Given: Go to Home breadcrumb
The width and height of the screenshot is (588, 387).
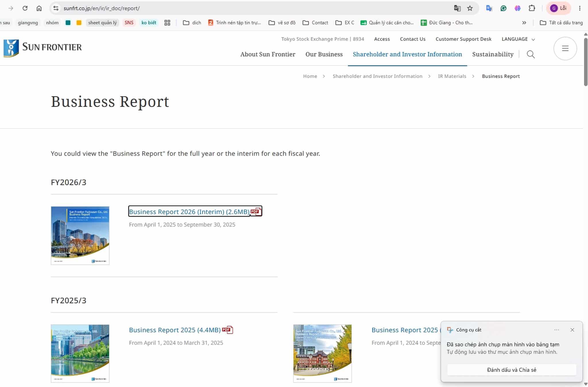Looking at the screenshot, I should point(310,76).
